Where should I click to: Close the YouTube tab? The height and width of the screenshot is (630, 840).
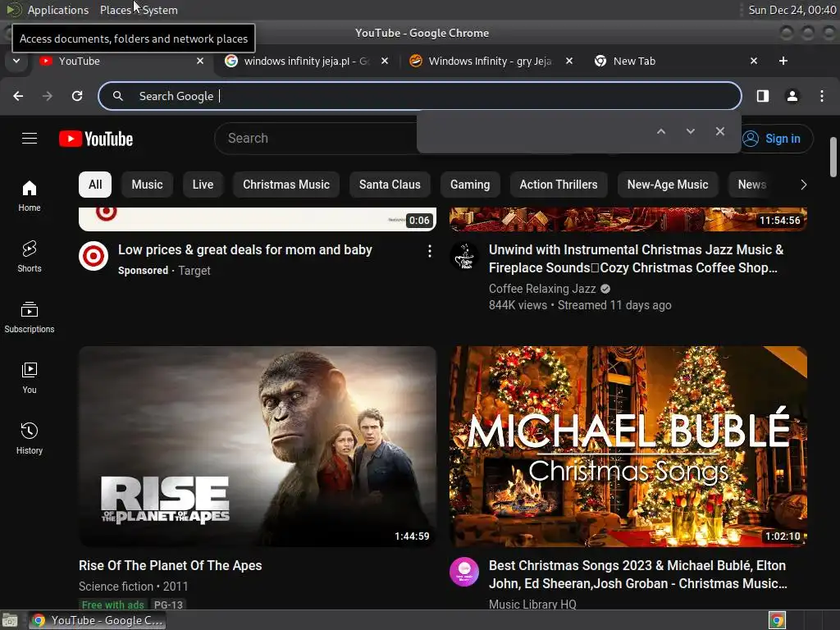pos(200,61)
